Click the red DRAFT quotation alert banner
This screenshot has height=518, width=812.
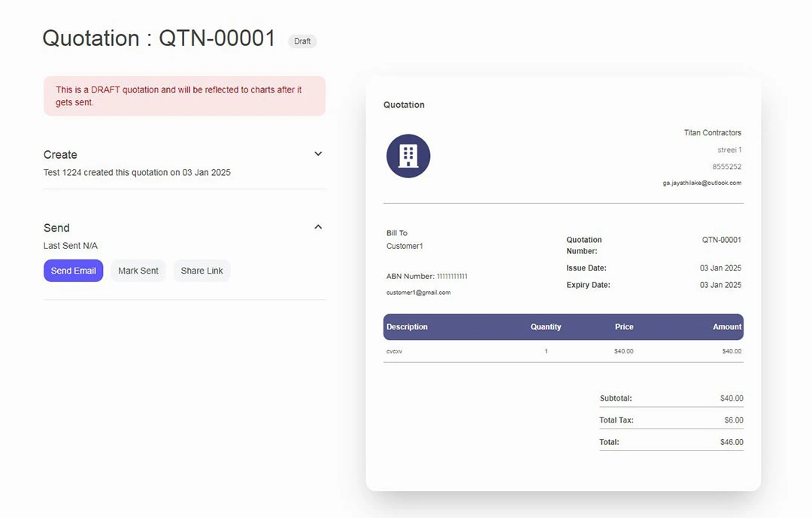(x=184, y=95)
